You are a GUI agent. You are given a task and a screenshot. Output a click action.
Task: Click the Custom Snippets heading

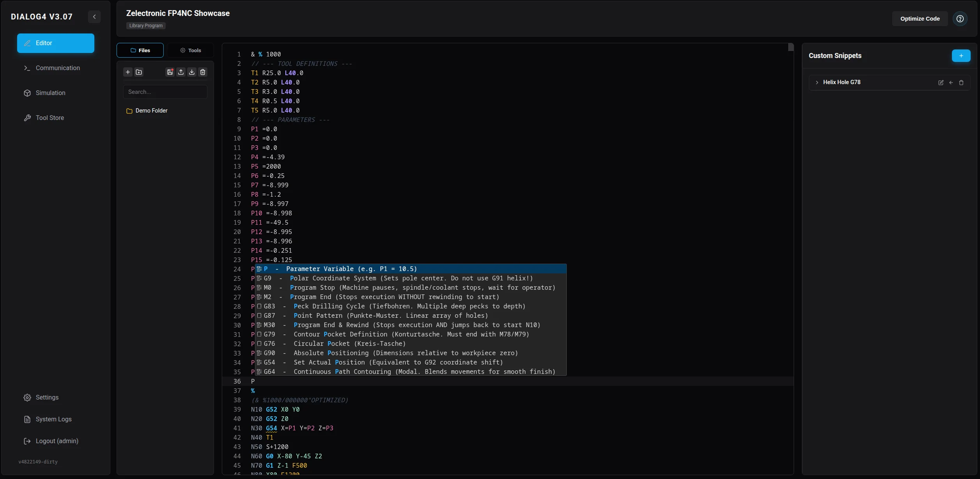(835, 56)
